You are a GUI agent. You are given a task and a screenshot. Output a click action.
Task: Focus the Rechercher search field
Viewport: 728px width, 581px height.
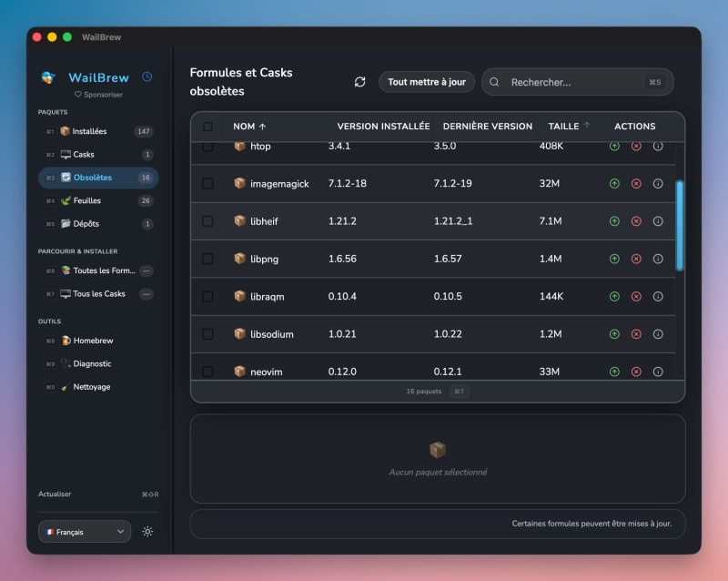tap(578, 82)
